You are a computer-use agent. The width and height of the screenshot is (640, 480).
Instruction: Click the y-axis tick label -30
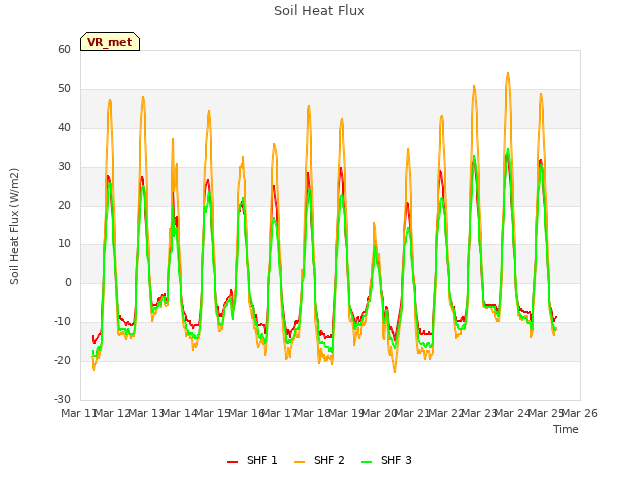(x=62, y=399)
